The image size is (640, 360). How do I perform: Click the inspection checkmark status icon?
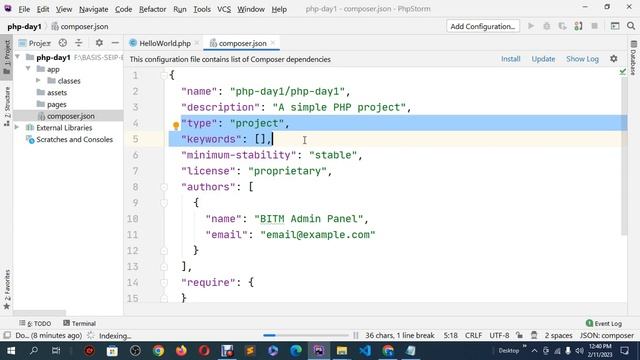click(622, 71)
